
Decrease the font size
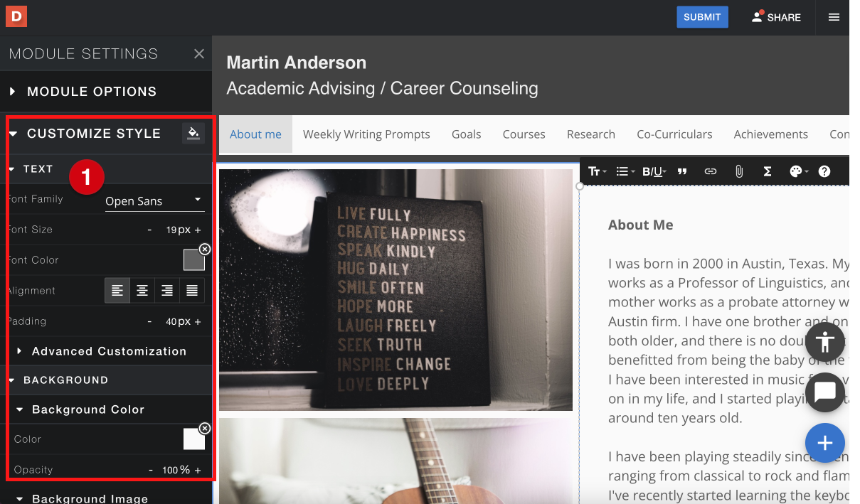coord(149,230)
